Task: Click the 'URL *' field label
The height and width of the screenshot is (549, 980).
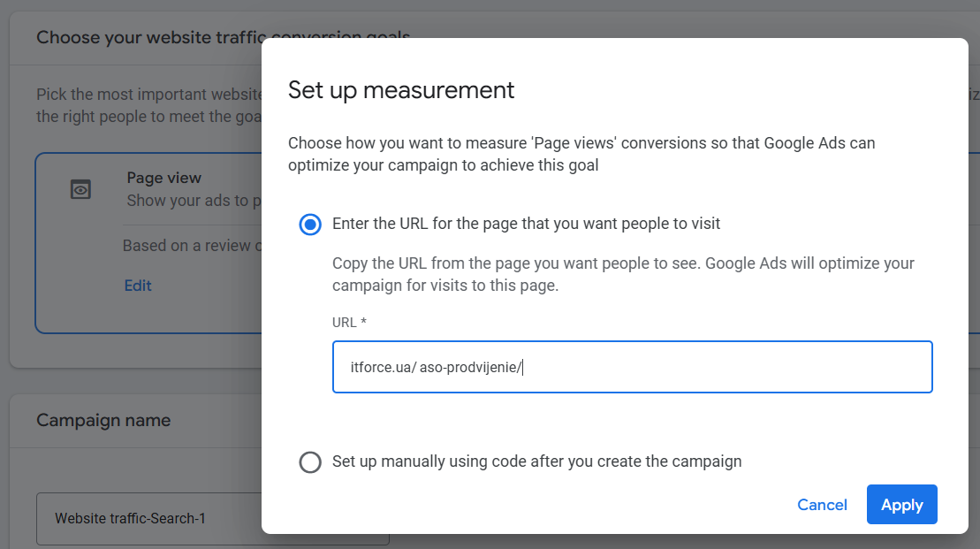Action: click(x=348, y=322)
